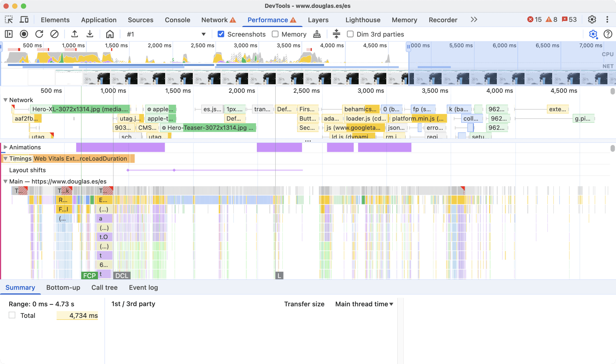This screenshot has width=616, height=364.
Task: Click the collect garbage broom icon
Action: [x=317, y=34]
